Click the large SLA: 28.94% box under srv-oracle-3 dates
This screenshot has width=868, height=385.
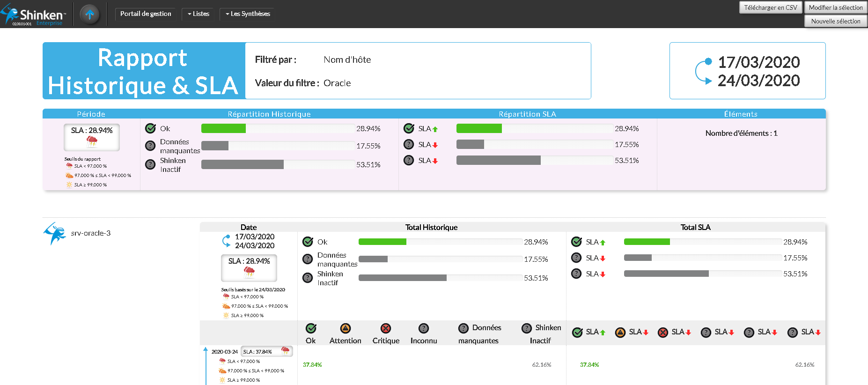pos(249,267)
